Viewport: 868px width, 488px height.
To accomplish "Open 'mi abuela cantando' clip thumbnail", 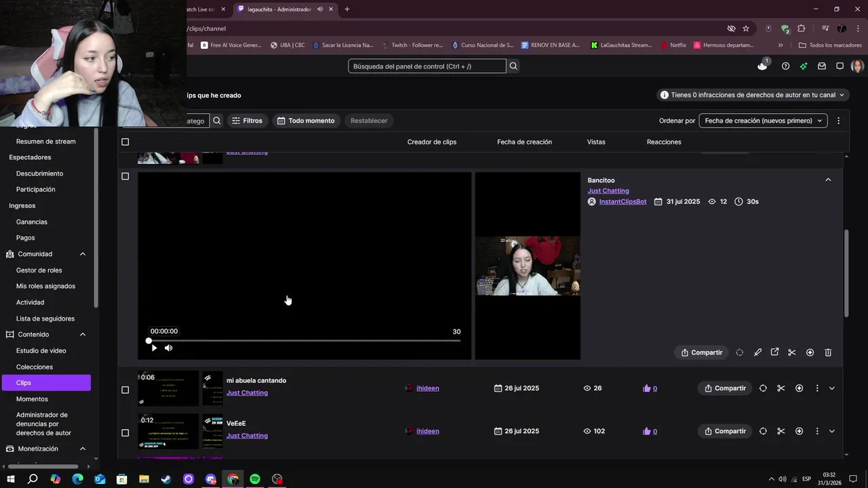I will [168, 388].
